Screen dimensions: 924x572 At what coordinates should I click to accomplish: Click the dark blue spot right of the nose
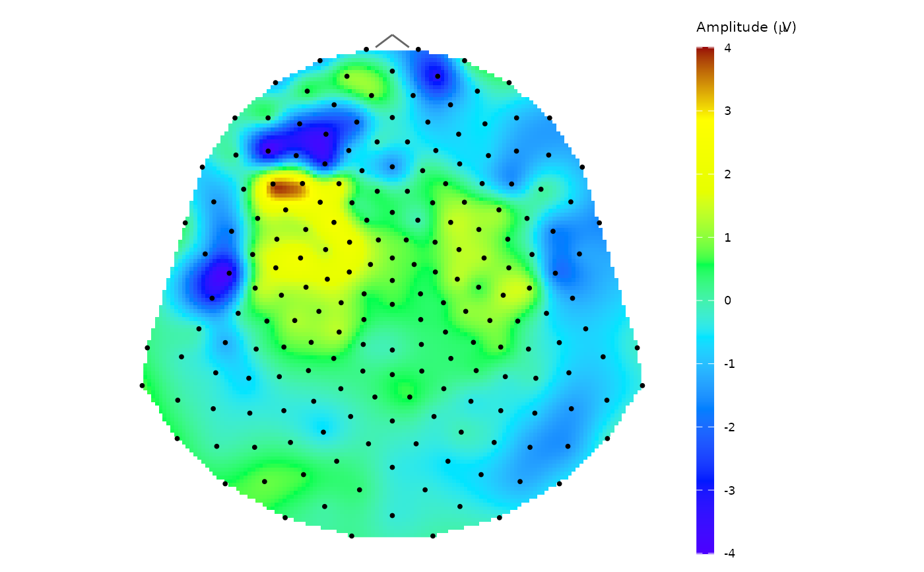point(437,74)
